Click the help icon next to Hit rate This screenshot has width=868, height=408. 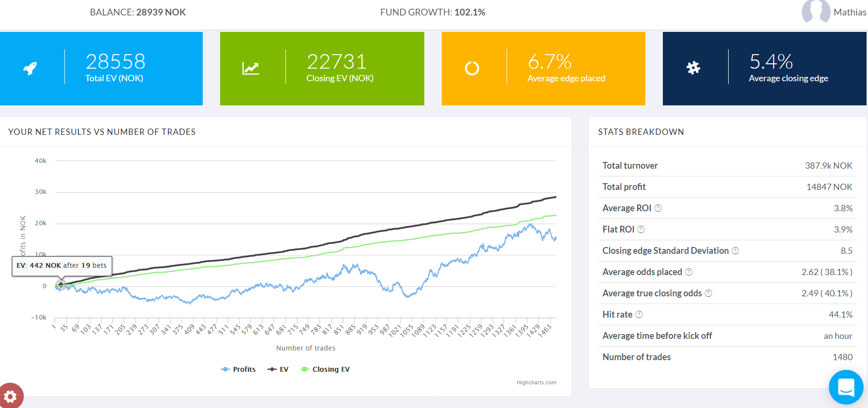[639, 315]
